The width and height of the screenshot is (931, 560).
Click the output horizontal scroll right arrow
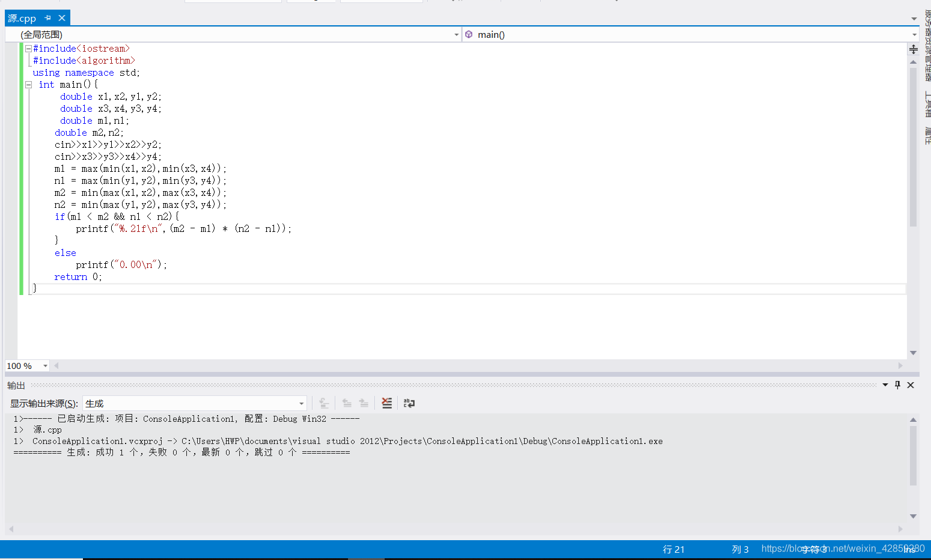click(x=900, y=529)
